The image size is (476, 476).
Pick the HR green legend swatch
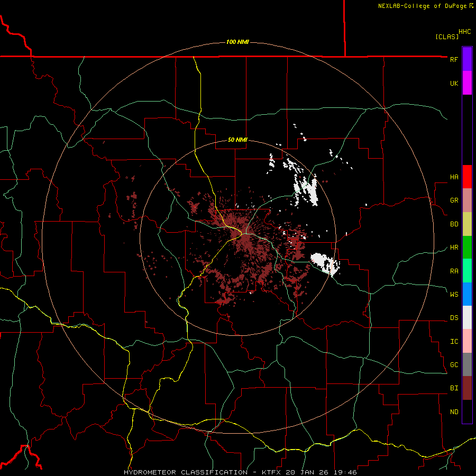click(x=467, y=248)
